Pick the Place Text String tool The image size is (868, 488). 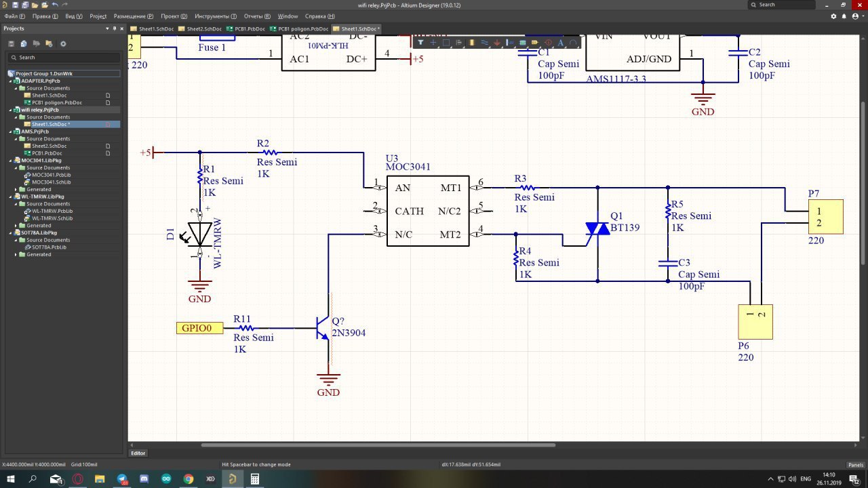(x=561, y=43)
